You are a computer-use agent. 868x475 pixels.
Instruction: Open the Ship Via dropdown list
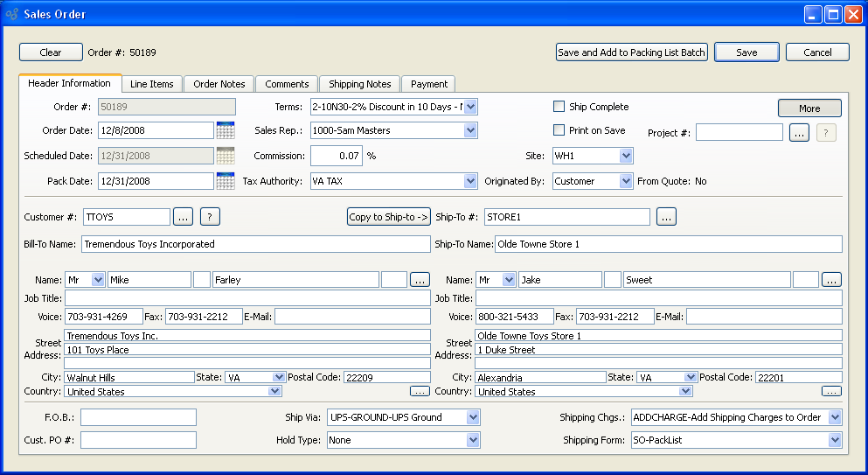pos(473,417)
